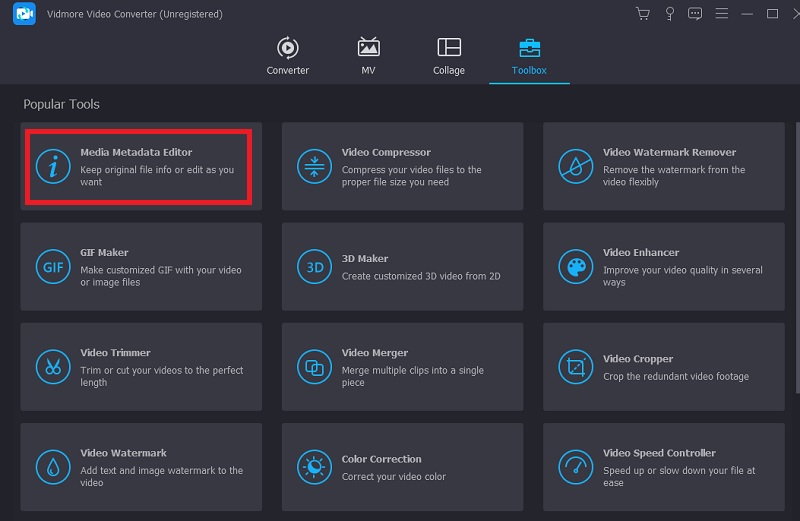Open Video Trimmer scissors icon

[53, 367]
